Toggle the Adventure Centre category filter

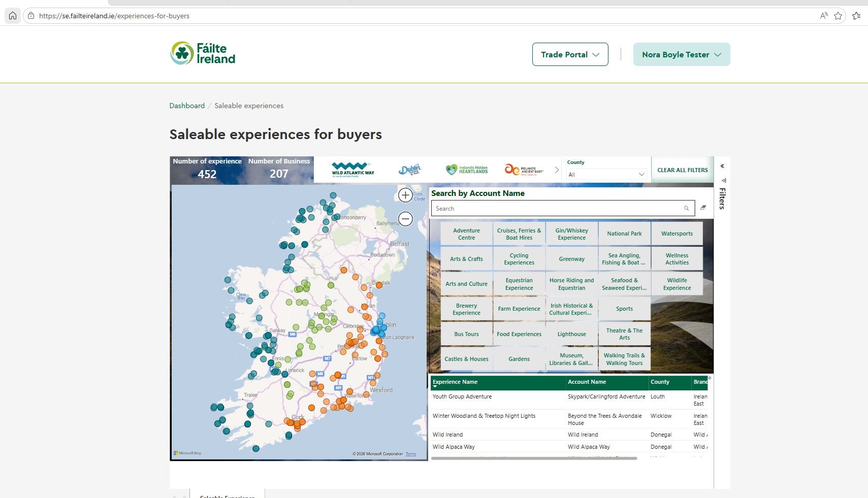(466, 234)
